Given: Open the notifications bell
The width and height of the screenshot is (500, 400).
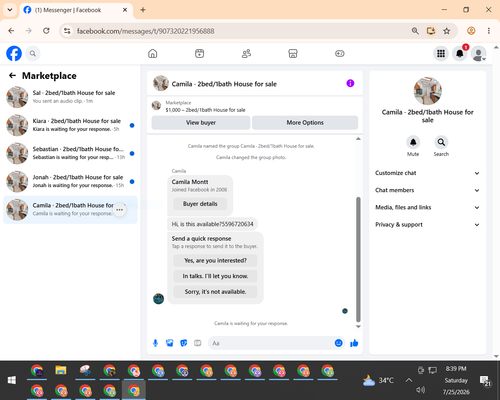Looking at the screenshot, I should coord(460,53).
